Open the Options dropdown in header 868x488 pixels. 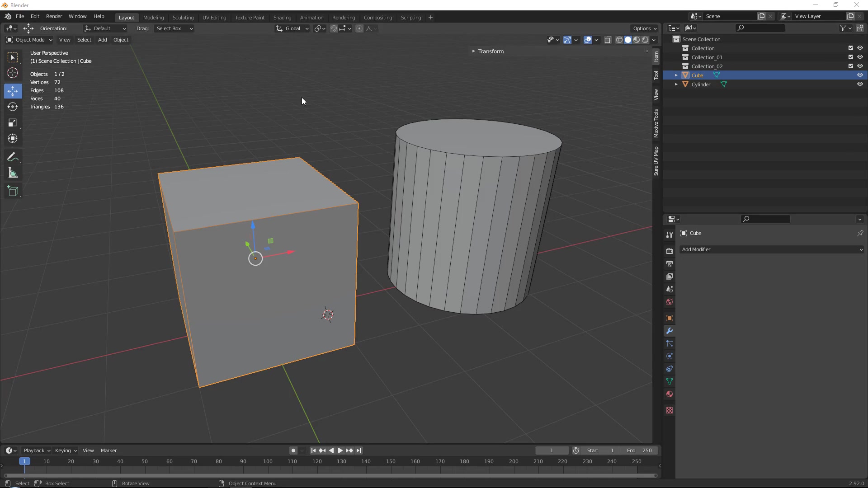tap(645, 28)
